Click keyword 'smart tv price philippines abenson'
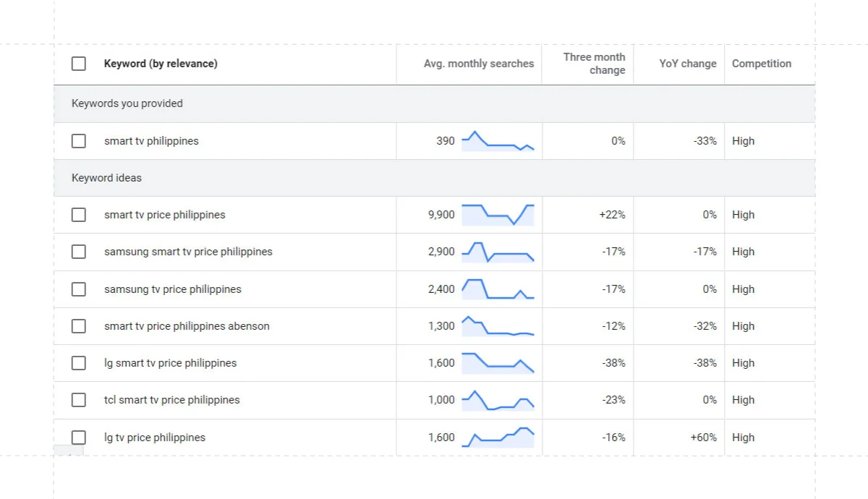The width and height of the screenshot is (868, 499). tap(187, 326)
